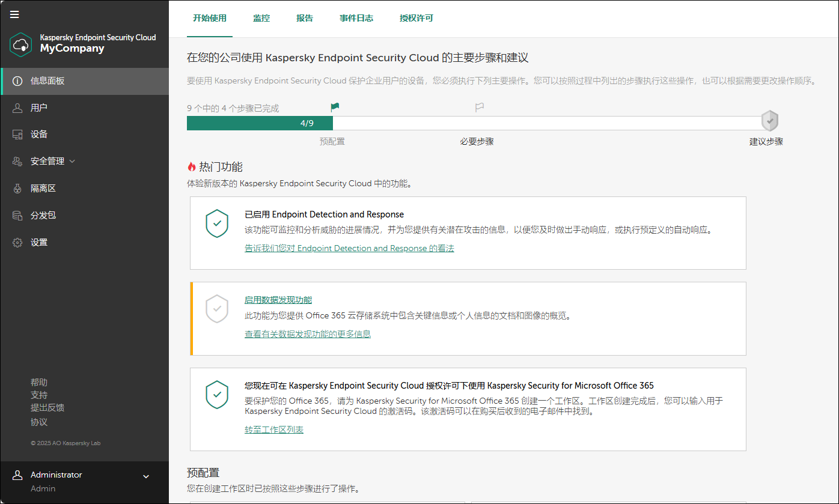
Task: Open the 分发包 (Distribution packages) icon
Action: pyautogui.click(x=17, y=215)
